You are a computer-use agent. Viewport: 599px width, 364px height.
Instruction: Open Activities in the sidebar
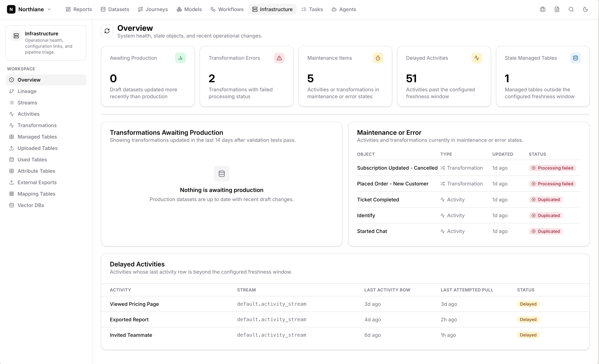point(46,114)
